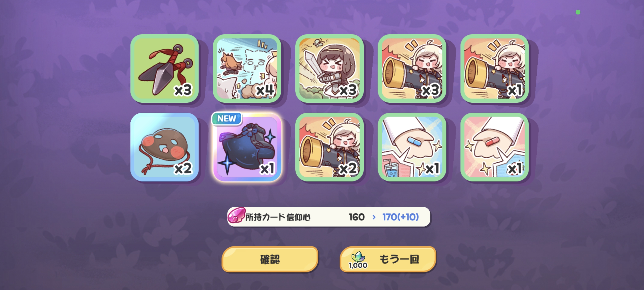Screen dimensions: 644x290
Task: Open the blue capsule pill card
Action: (412, 147)
